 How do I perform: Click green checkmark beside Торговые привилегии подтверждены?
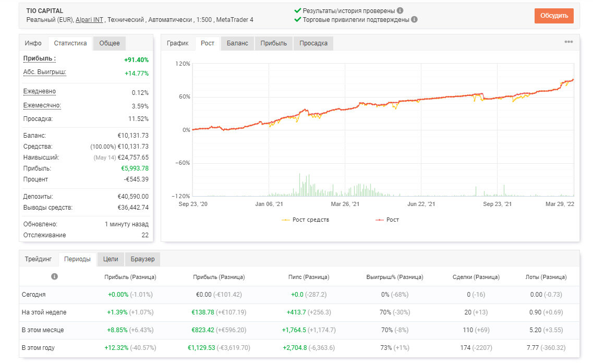[298, 19]
